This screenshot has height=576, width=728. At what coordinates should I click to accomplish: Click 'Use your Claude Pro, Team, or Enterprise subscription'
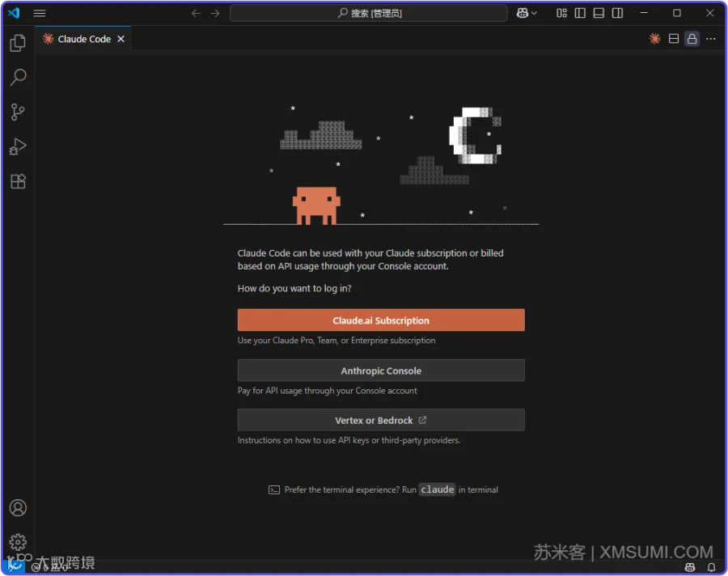[x=336, y=341]
